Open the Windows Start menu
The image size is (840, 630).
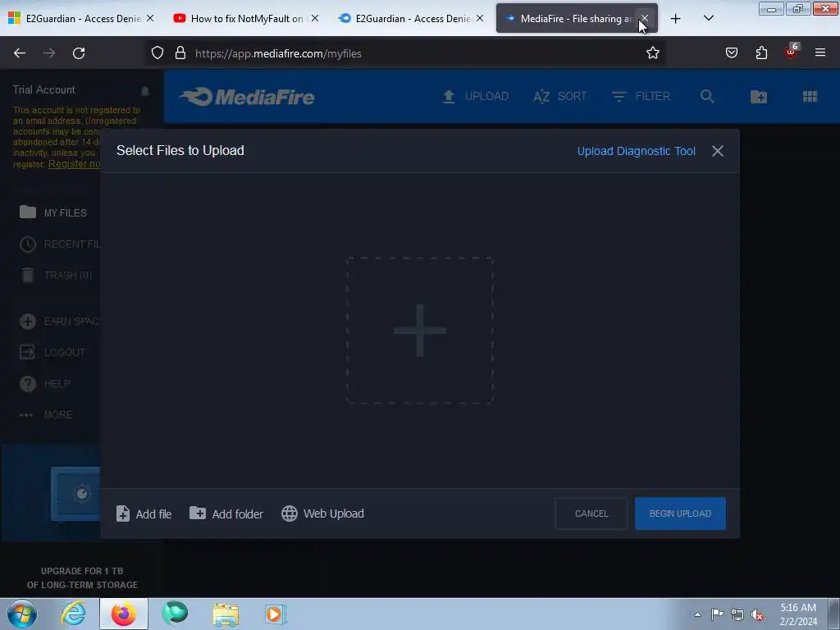pos(21,614)
